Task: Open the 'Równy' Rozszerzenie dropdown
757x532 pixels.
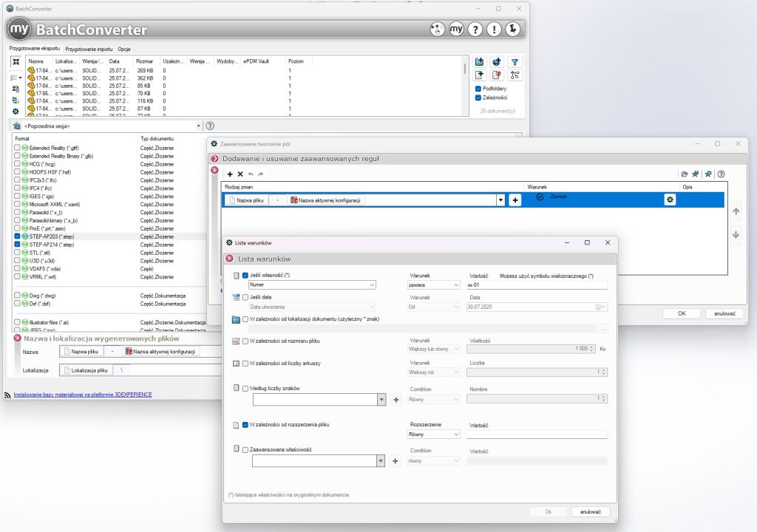Action: 433,434
